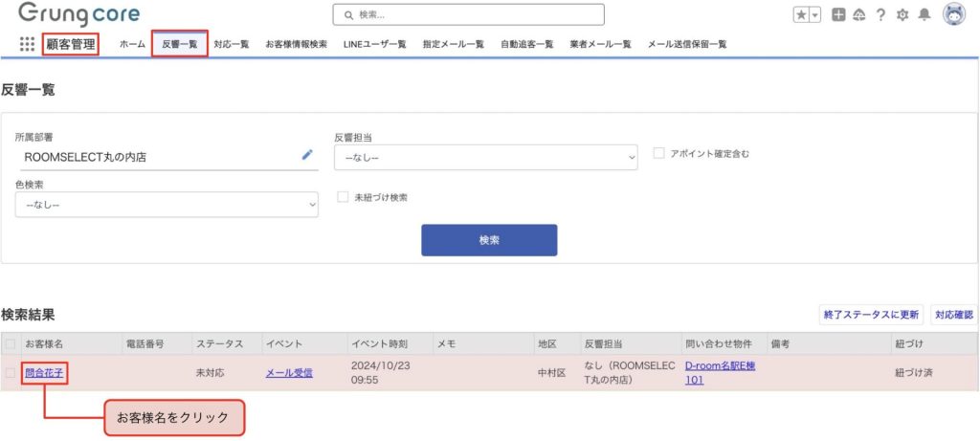This screenshot has width=980, height=441.
Task: Open the favorites list dropdown arrow
Action: pyautogui.click(x=815, y=14)
